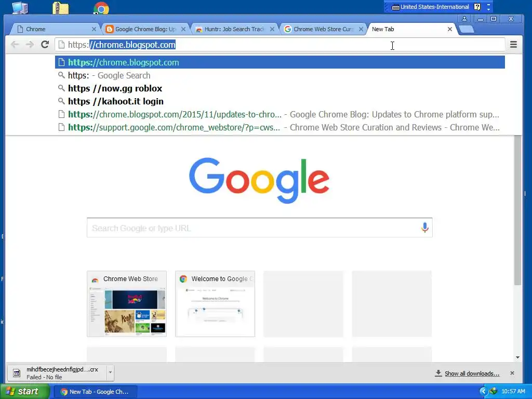Choose the support.google.com chrome_webstore suggestion
Viewport: 532px width, 399px height.
click(280, 127)
